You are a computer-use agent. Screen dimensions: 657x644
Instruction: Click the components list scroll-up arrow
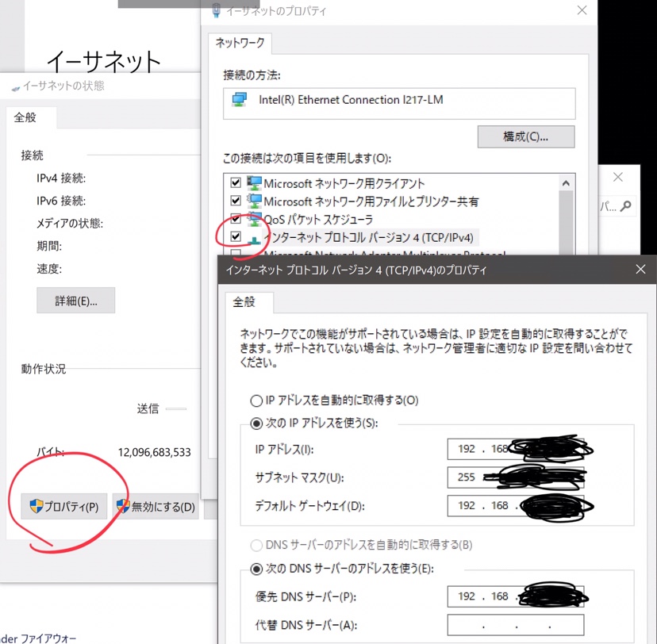point(566,183)
